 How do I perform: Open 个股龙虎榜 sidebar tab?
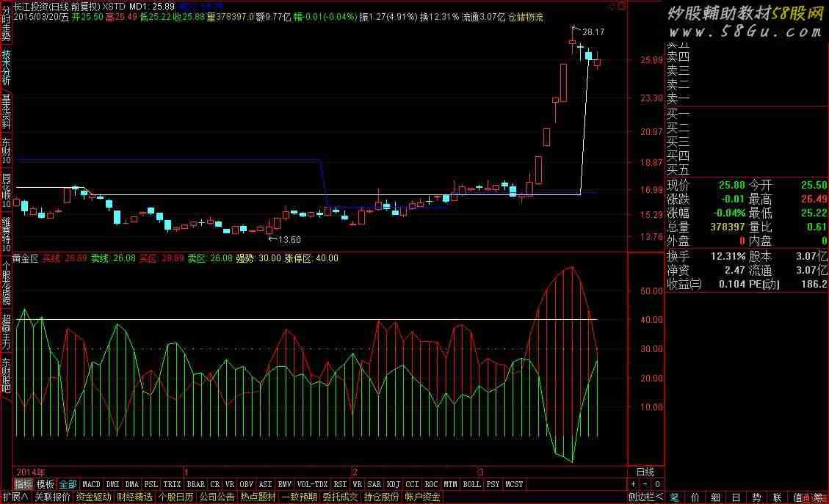coord(6,282)
